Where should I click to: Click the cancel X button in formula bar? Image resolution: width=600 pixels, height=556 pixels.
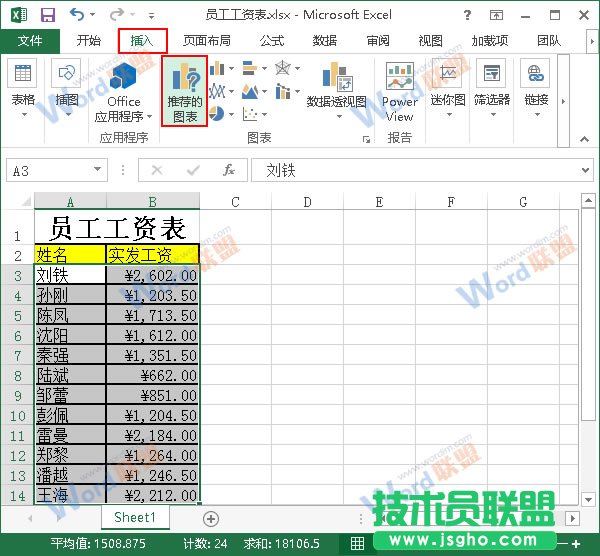pyautogui.click(x=157, y=170)
